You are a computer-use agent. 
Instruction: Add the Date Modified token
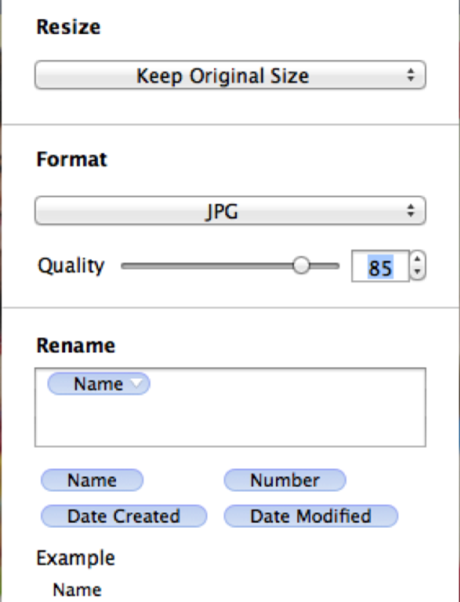point(311,516)
